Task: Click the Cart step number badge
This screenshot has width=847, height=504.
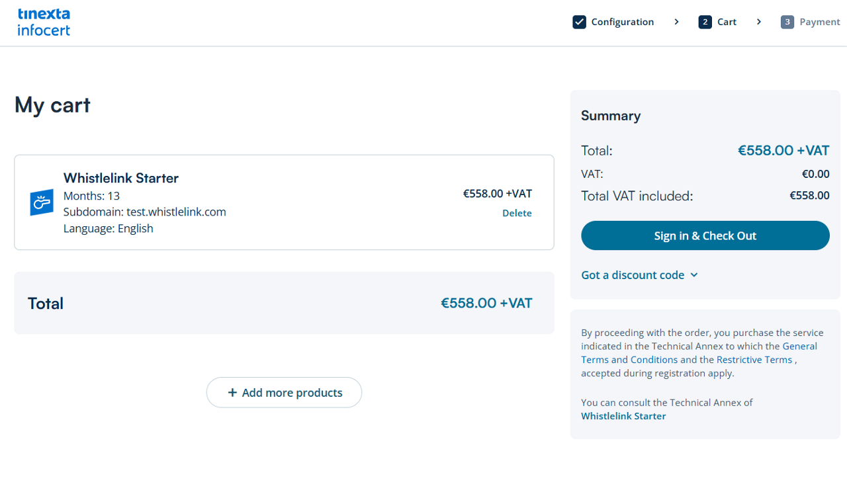Action: coord(705,22)
